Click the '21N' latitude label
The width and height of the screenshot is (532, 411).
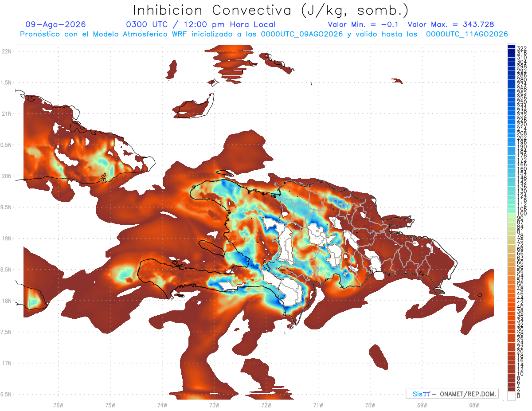[x=7, y=114]
